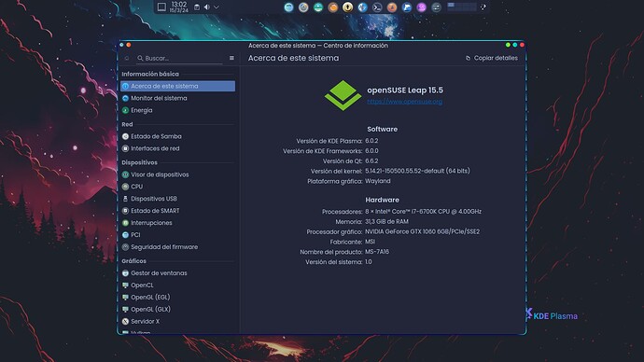Select the Interrupciones entry
Screen dimensions: 644x362
(178, 223)
